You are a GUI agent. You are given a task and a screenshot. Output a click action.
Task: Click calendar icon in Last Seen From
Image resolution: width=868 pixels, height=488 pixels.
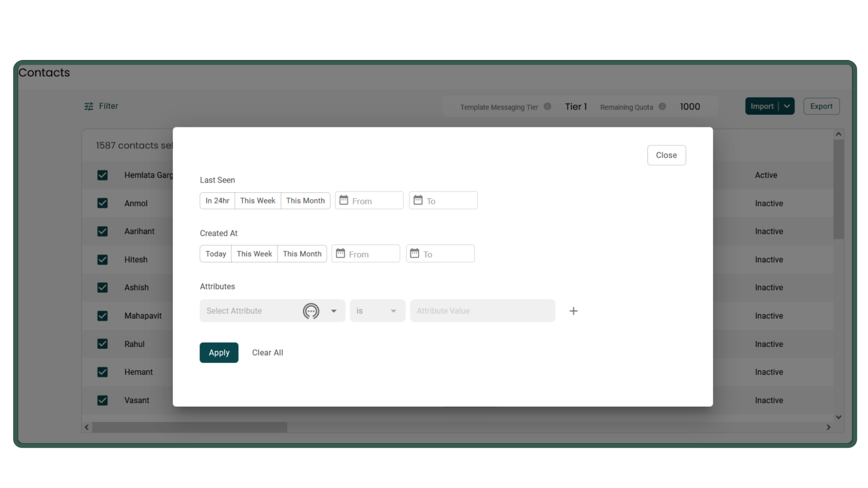pyautogui.click(x=343, y=200)
